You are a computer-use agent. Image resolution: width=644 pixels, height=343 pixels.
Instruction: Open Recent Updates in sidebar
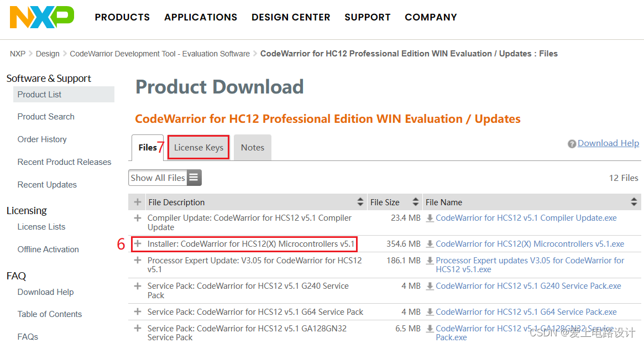coord(47,185)
